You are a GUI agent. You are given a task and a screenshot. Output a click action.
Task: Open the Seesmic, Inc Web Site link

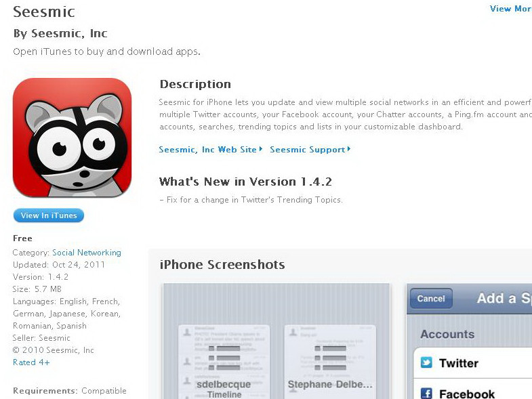pyautogui.click(x=207, y=150)
